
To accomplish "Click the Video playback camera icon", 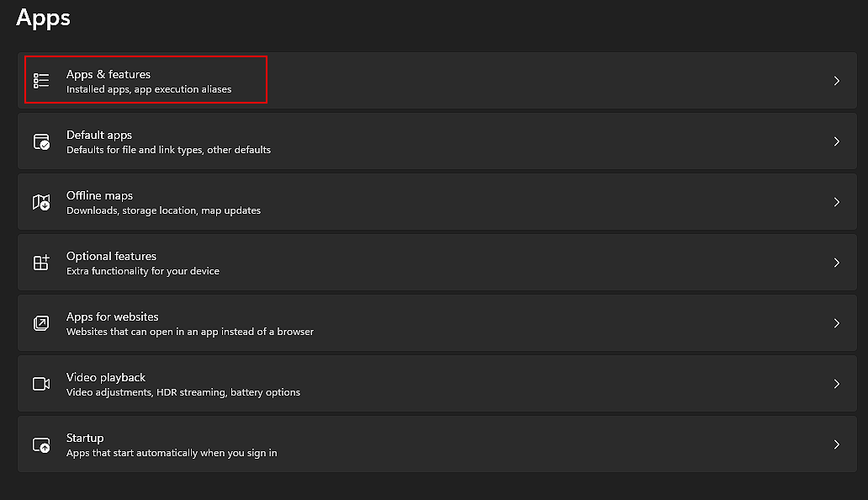I will point(41,383).
